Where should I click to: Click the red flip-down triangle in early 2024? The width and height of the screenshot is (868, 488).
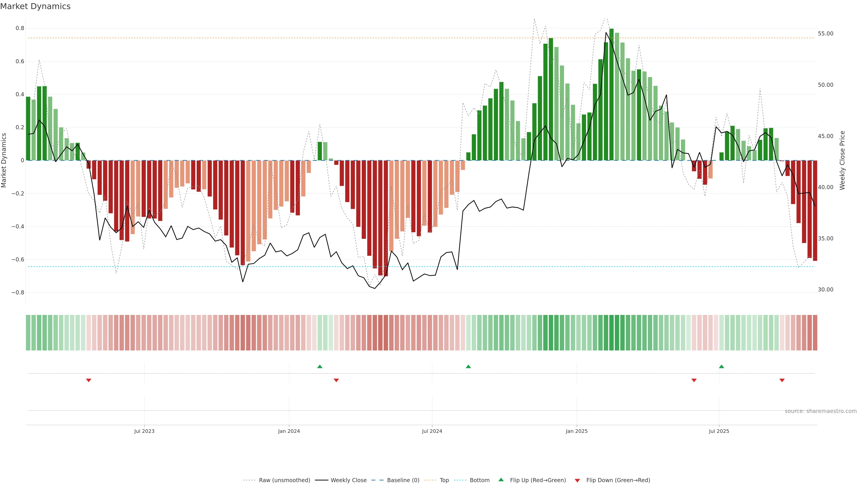336,380
